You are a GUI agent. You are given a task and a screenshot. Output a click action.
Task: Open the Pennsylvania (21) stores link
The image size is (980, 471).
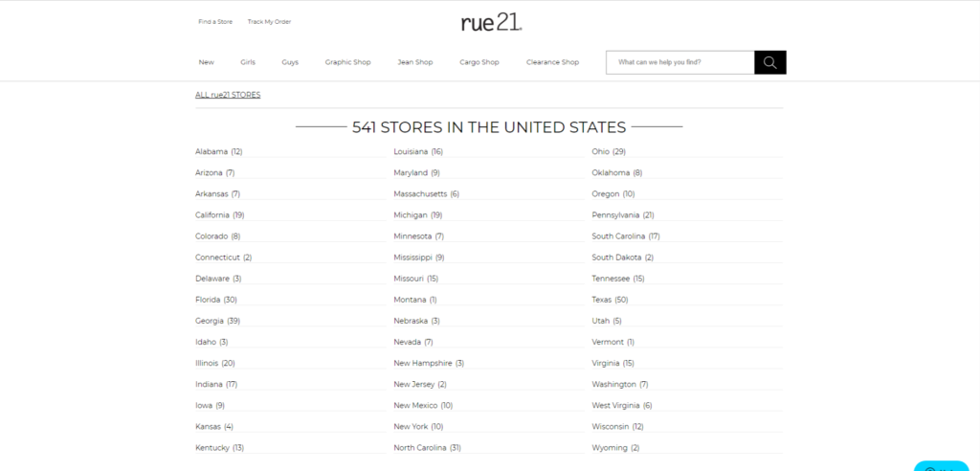click(x=622, y=215)
